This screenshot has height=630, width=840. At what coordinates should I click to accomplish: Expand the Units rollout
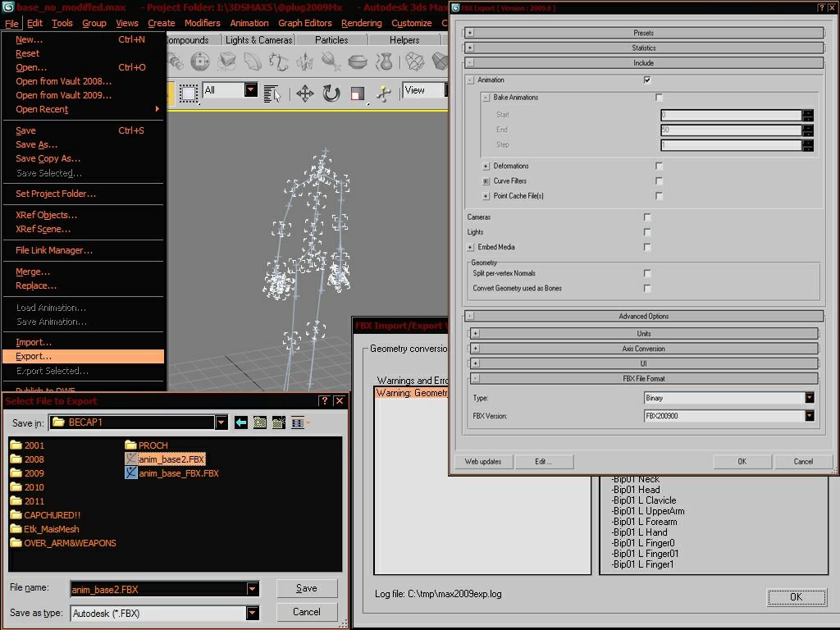click(643, 333)
